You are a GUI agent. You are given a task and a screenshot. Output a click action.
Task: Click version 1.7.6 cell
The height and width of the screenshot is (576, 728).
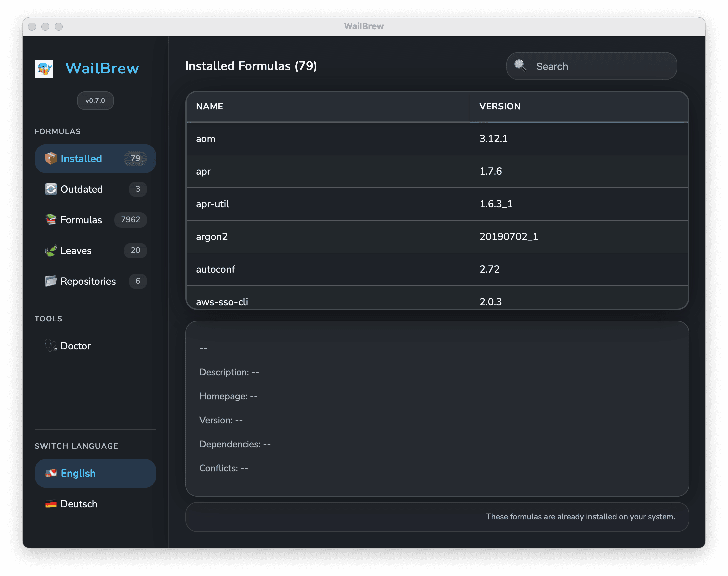pos(491,171)
